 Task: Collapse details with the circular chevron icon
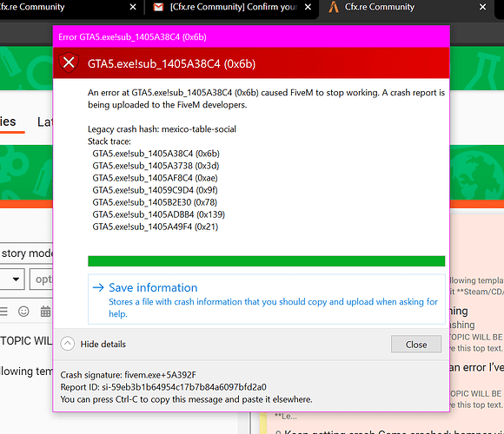coord(68,344)
